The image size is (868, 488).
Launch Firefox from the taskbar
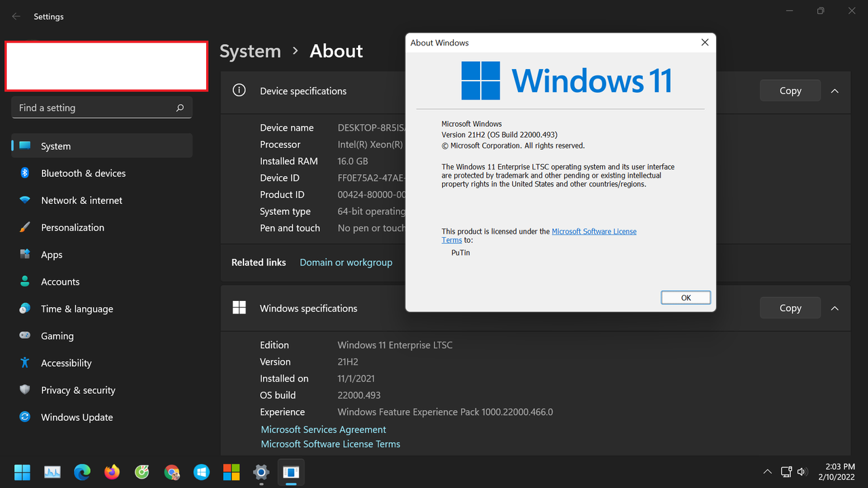(112, 472)
